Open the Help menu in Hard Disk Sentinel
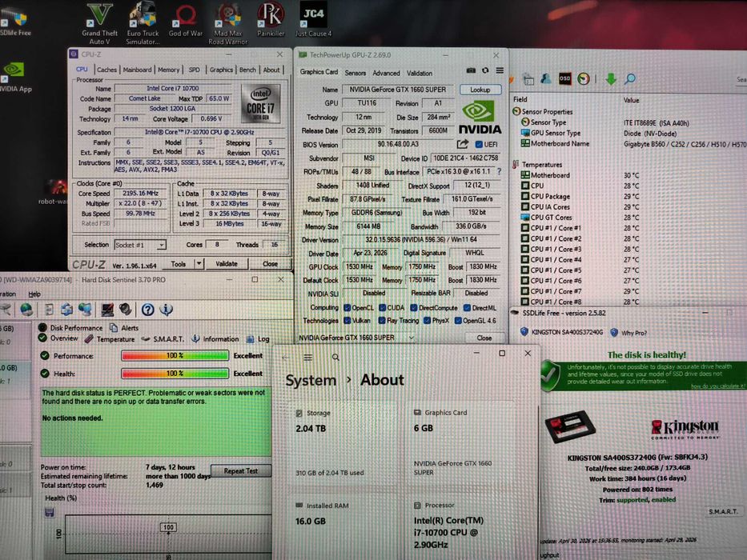 click(x=34, y=294)
